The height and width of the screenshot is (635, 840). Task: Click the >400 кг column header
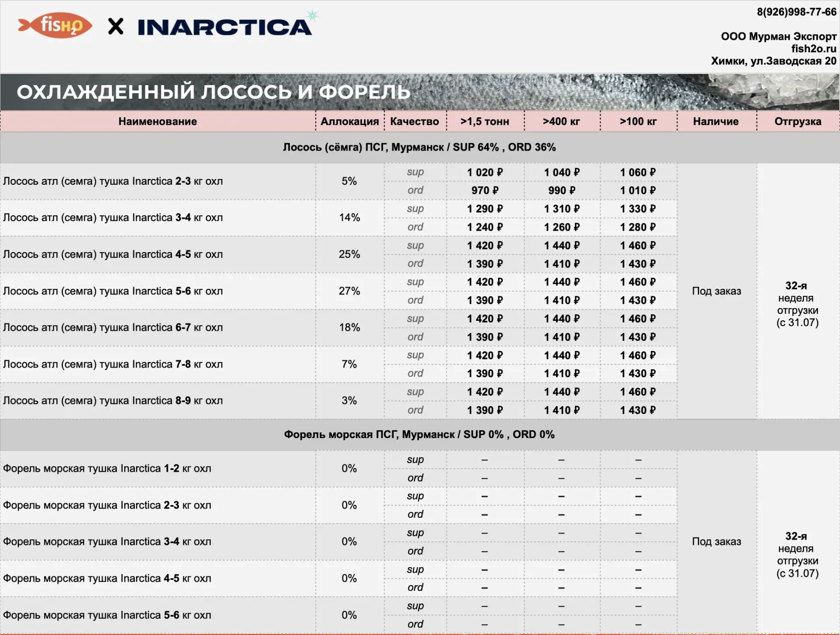coord(561,121)
